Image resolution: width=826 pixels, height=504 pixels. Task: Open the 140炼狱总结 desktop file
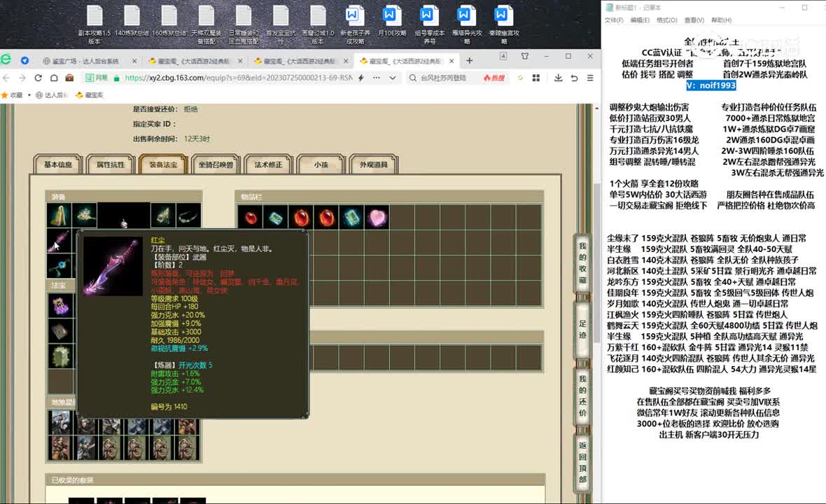point(132,21)
